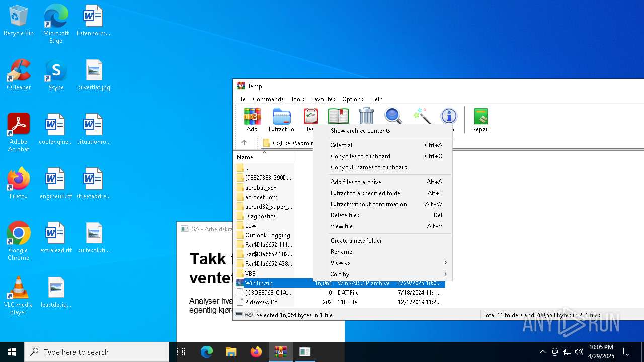Choose Rename in context menu
The image size is (644, 362).
point(382,251)
